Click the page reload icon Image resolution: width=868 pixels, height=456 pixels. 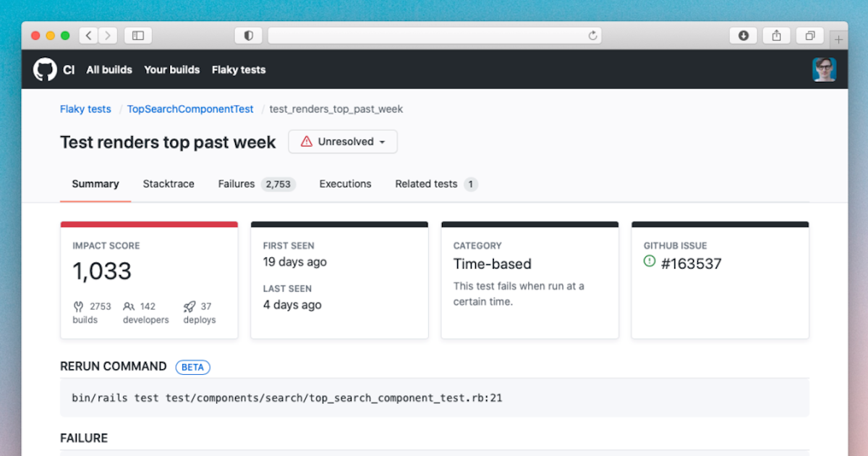click(593, 35)
